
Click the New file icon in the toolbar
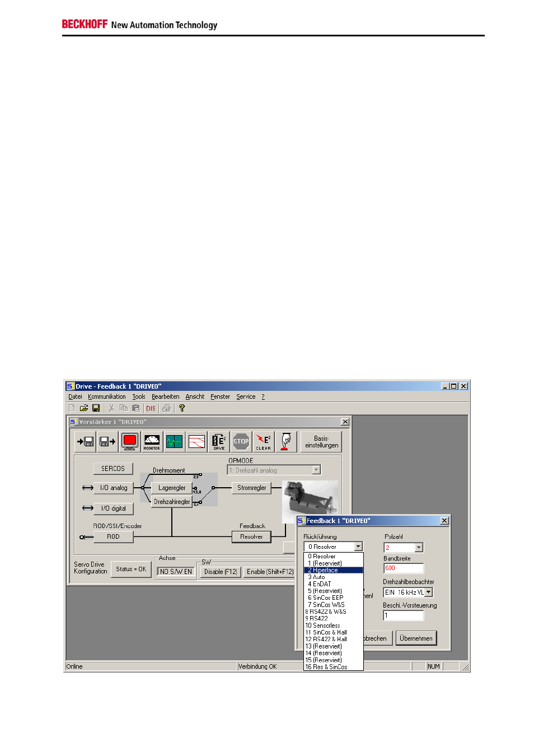72,408
